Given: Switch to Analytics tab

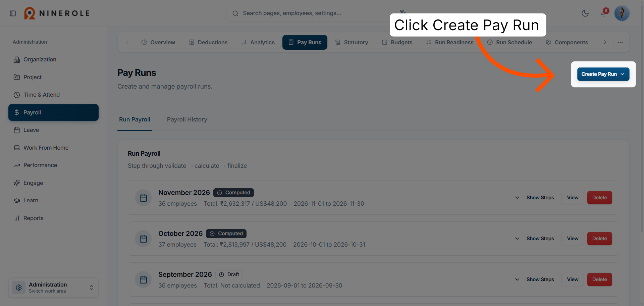Looking at the screenshot, I should click(x=258, y=42).
